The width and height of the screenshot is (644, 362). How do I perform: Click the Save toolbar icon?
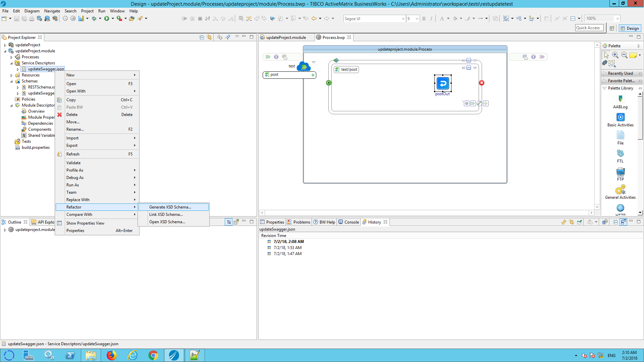pos(16,18)
